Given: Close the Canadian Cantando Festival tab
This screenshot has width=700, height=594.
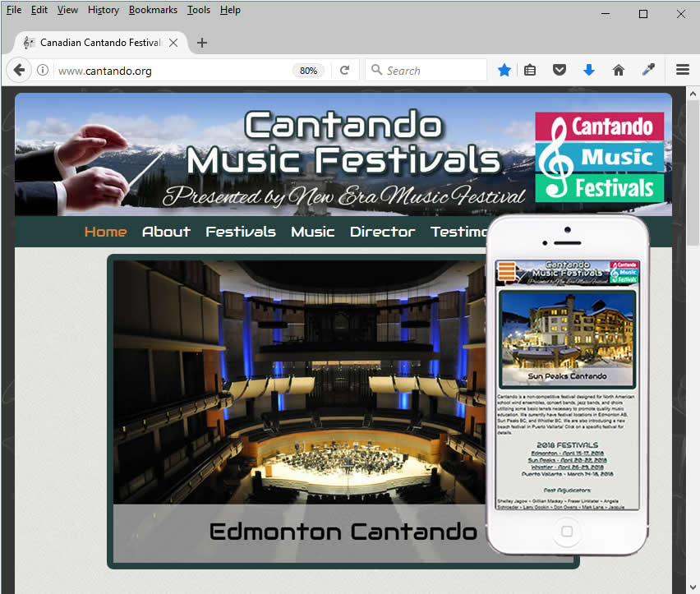Looking at the screenshot, I should pyautogui.click(x=173, y=43).
